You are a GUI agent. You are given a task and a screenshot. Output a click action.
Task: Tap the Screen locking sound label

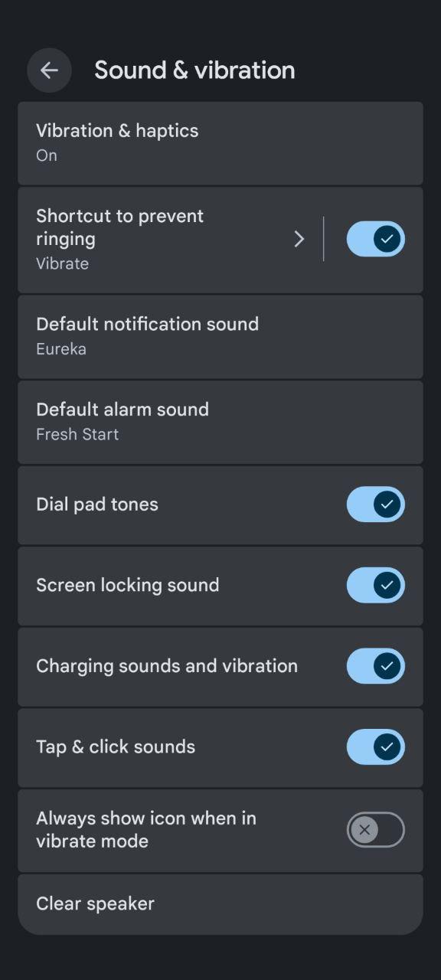(128, 585)
